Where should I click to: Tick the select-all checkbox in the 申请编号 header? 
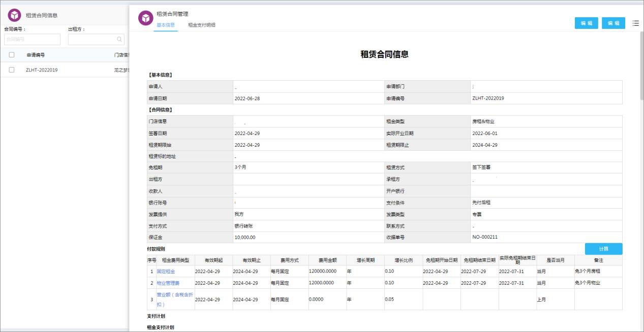tap(12, 55)
